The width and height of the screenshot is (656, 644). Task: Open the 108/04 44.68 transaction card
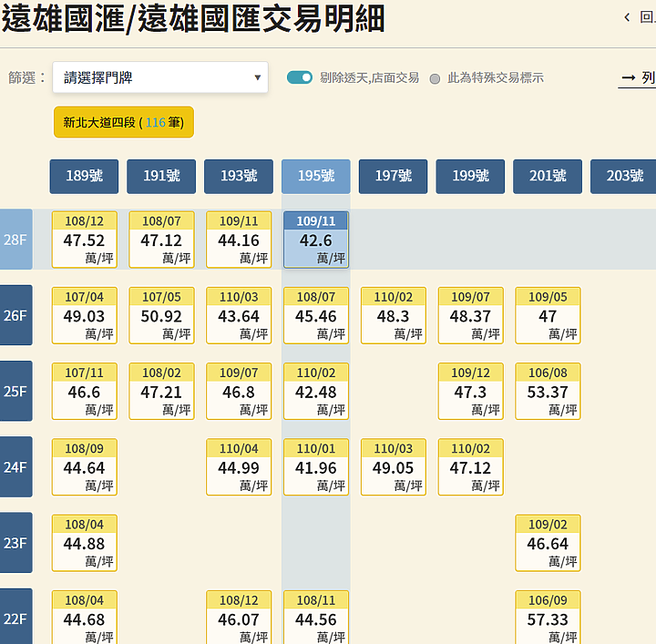[85, 618]
